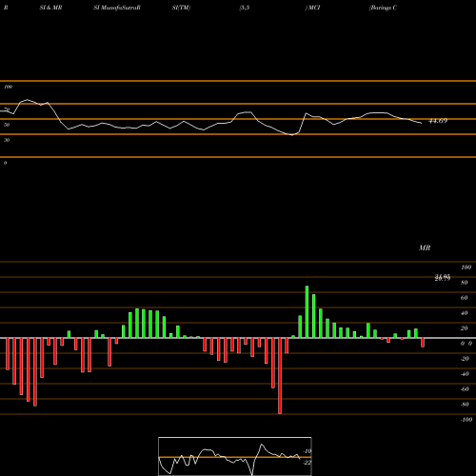Click the '-10' value in mini chart
The image size is (476, 476).
[x=307, y=451]
